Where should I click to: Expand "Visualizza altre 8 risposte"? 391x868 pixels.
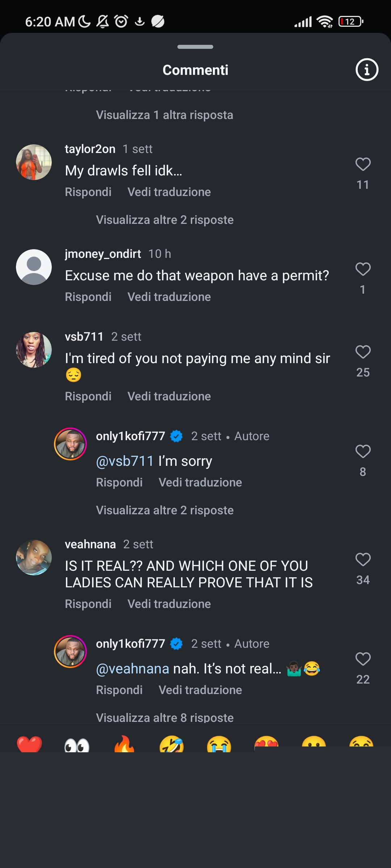(x=165, y=718)
